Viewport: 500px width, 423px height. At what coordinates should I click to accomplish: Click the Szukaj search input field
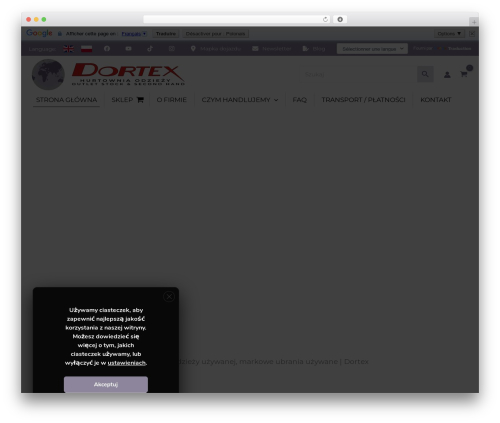click(358, 74)
